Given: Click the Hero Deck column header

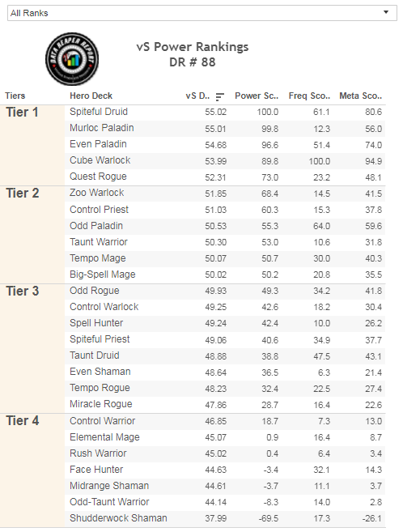Looking at the screenshot, I should coord(91,96).
